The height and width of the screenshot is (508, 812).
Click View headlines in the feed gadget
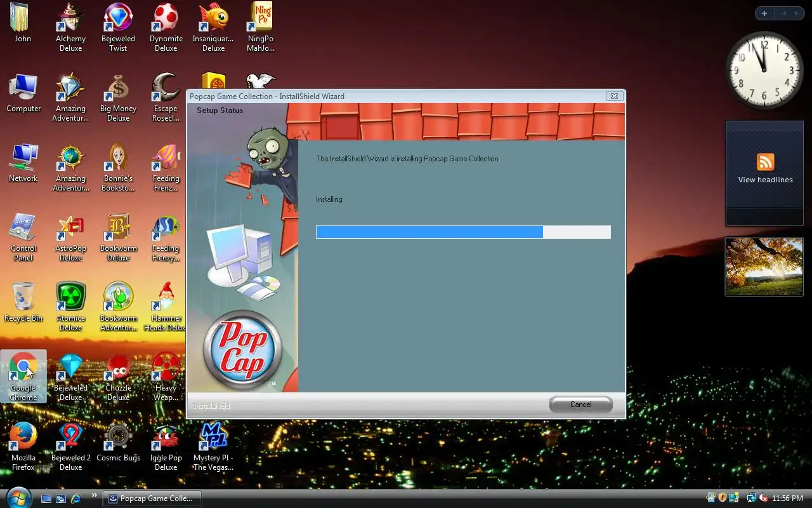pos(765,180)
